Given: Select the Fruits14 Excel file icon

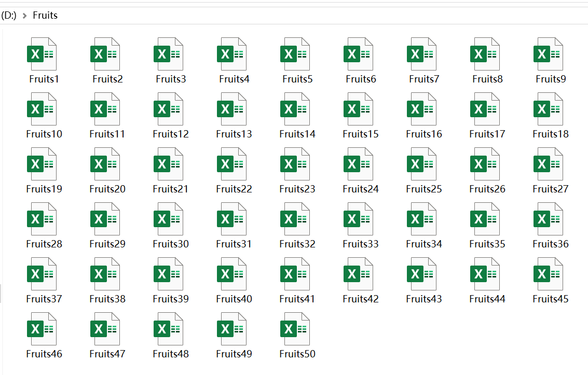Looking at the screenshot, I should (x=295, y=109).
